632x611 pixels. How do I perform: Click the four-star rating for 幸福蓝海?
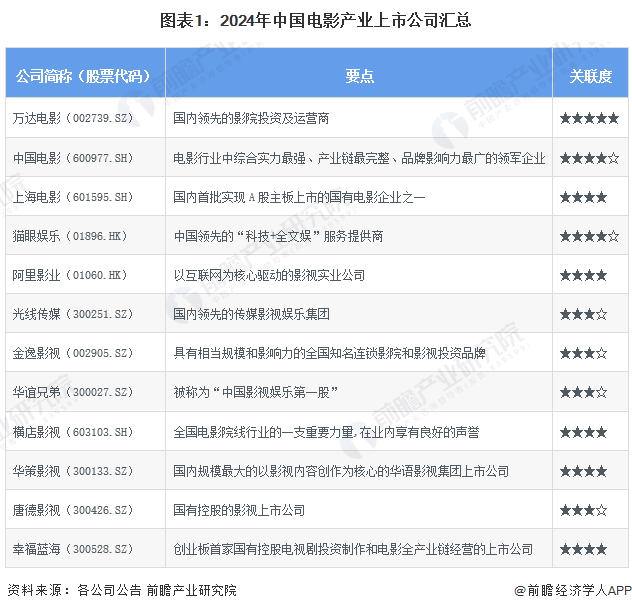(x=583, y=549)
